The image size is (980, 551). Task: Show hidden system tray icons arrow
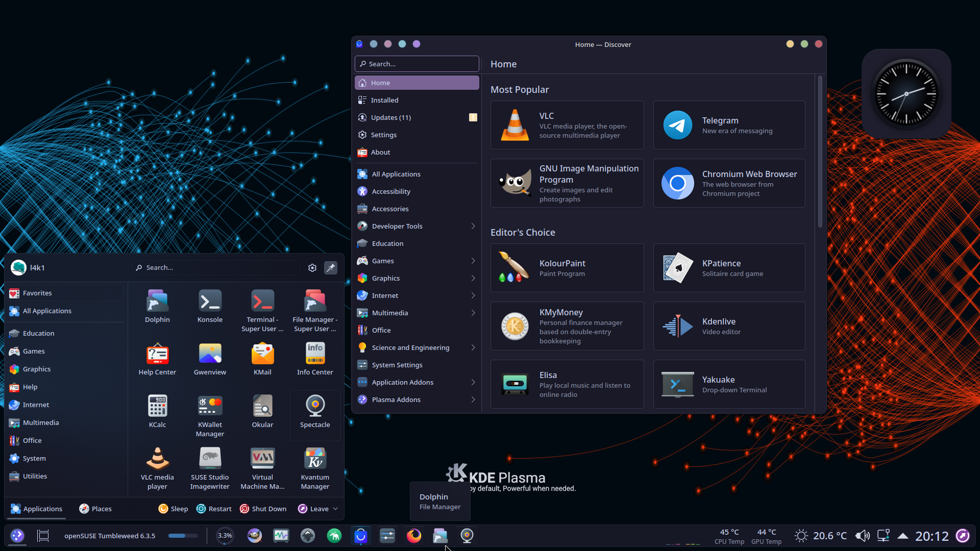902,536
